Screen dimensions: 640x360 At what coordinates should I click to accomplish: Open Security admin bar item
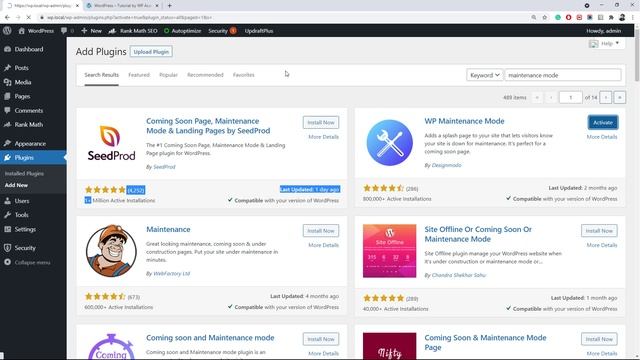222,31
